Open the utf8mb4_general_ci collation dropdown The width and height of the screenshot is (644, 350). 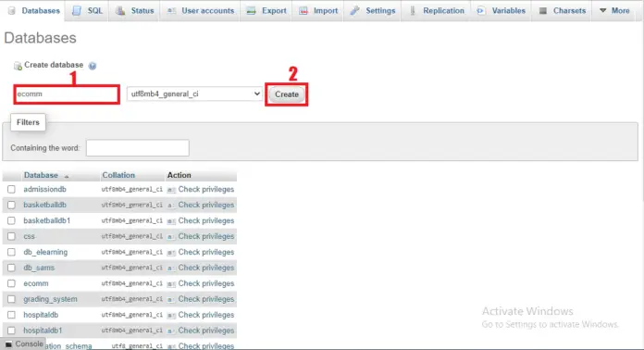[194, 94]
